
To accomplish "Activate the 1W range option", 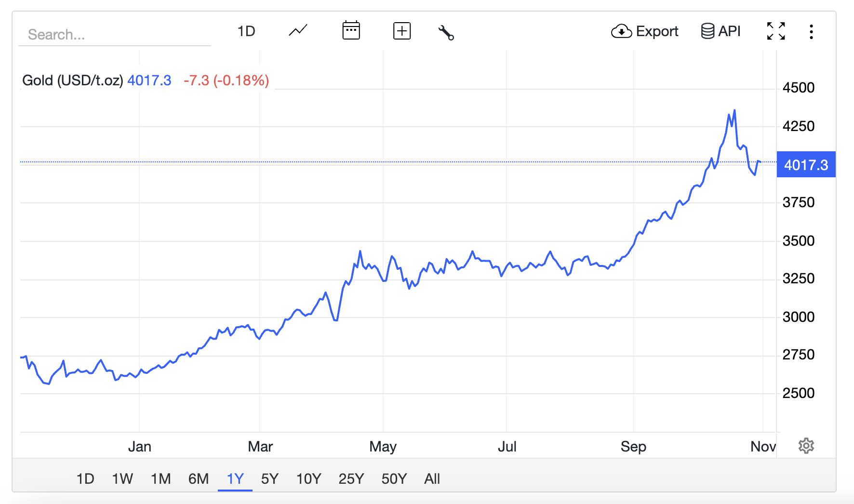I will (x=122, y=478).
